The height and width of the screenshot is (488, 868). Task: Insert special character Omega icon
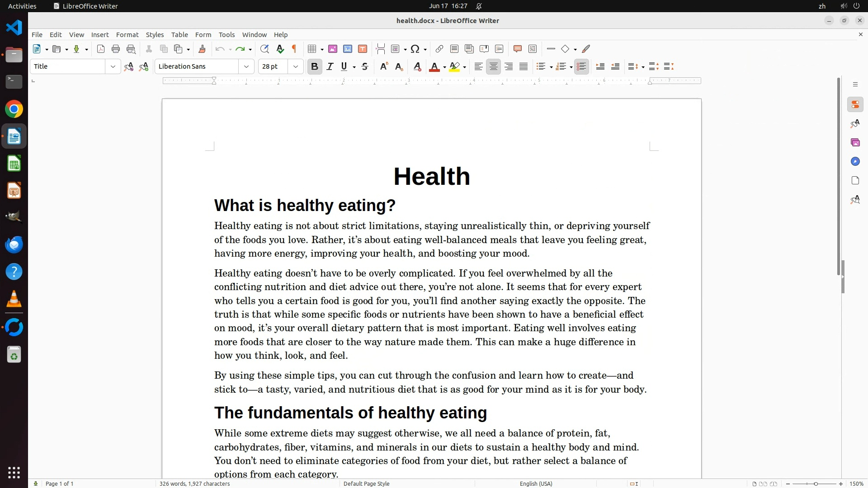tap(415, 49)
